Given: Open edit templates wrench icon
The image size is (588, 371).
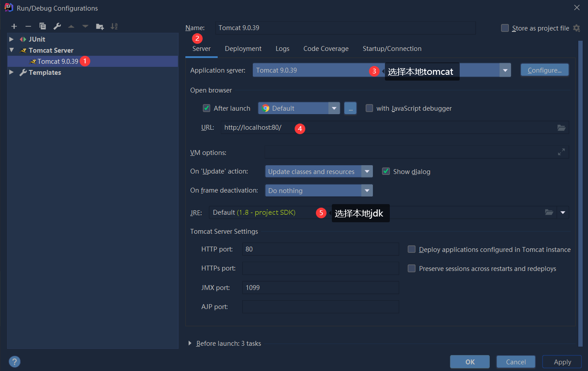Looking at the screenshot, I should [57, 27].
